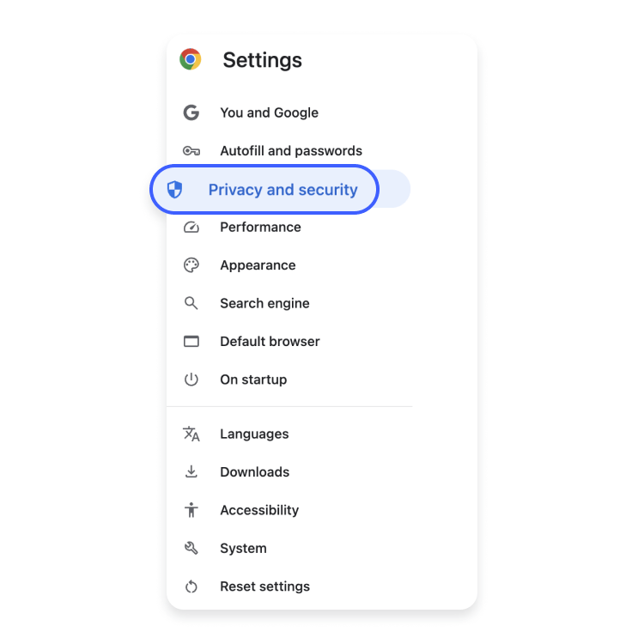Open the Performance settings page
Screen dimensions: 644x644
click(x=260, y=228)
